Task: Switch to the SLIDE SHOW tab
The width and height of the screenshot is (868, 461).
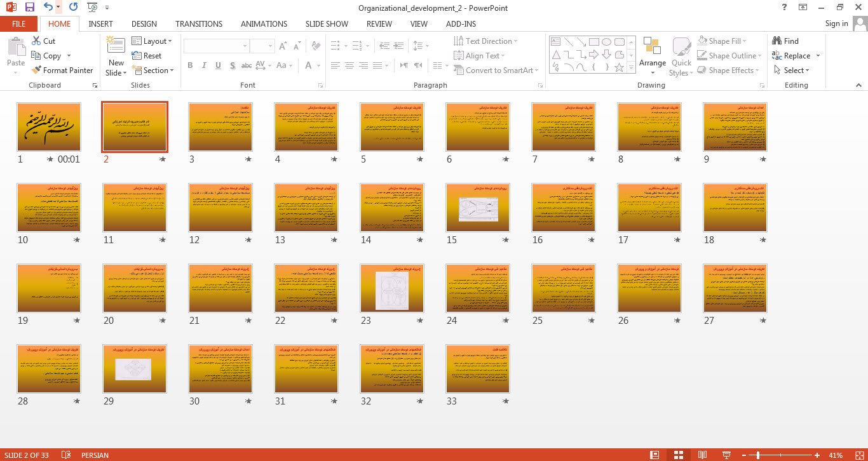Action: pos(327,23)
